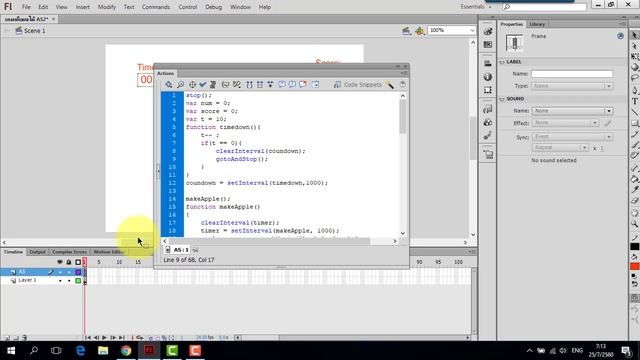Open the Modify menu
This screenshot has height=360, width=640.
coord(107,7)
